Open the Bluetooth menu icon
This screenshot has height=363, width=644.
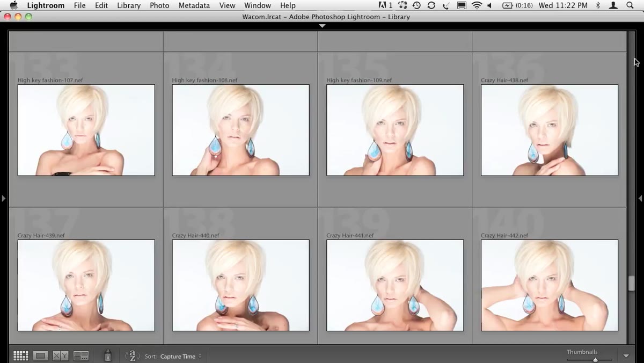[598, 5]
